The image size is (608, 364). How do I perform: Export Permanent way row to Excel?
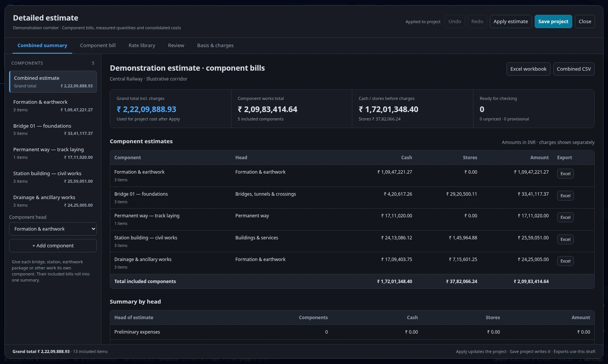565,217
